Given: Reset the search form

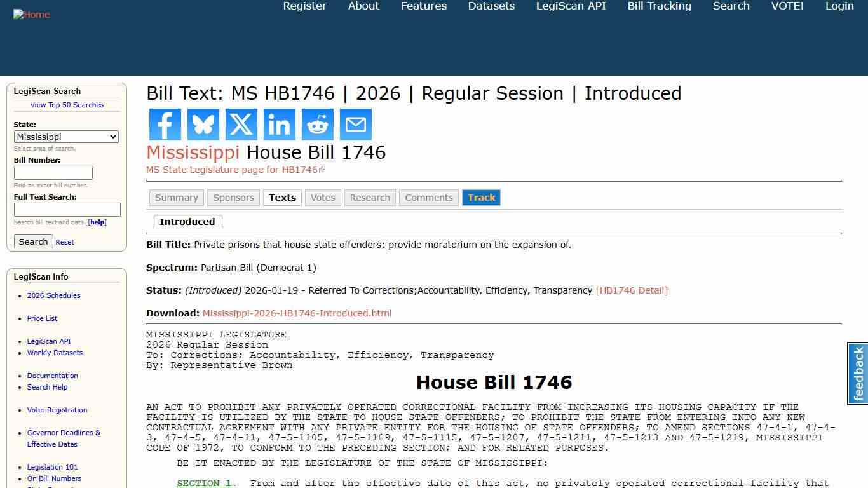Looking at the screenshot, I should [64, 241].
